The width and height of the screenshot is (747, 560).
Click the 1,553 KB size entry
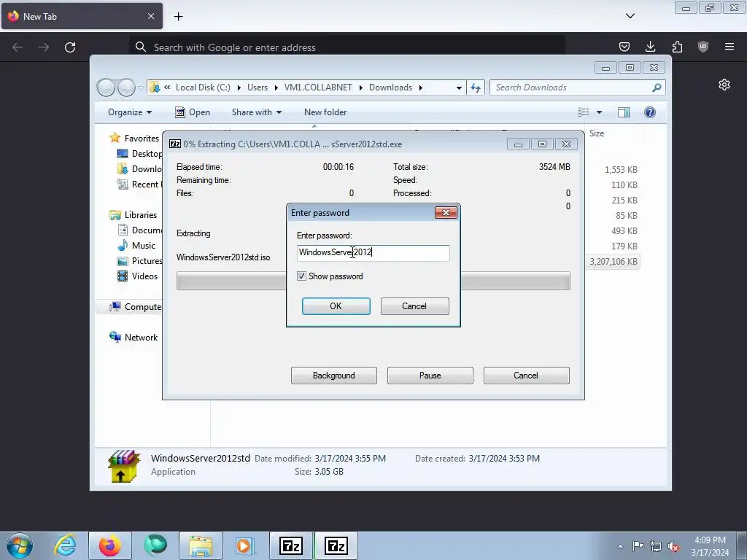(621, 169)
